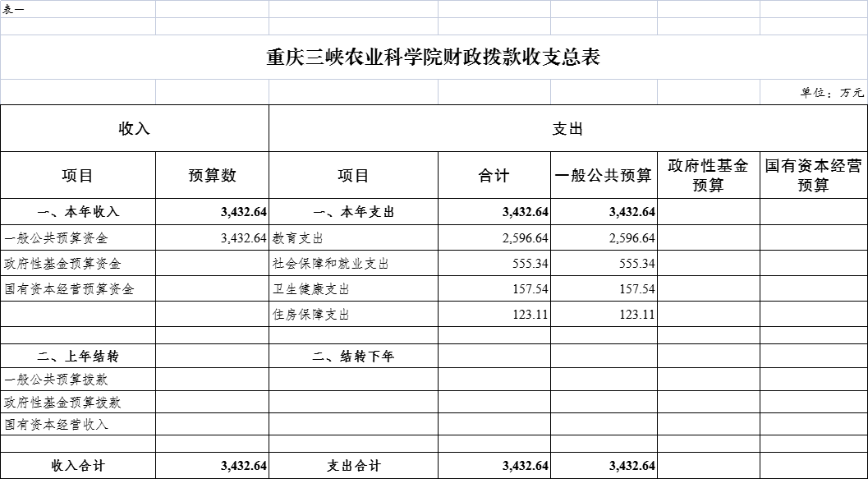The image size is (868, 479).
Task: Click the title cell 重庆三峡农业科学院财政拨款收支总表
Action: [x=434, y=58]
